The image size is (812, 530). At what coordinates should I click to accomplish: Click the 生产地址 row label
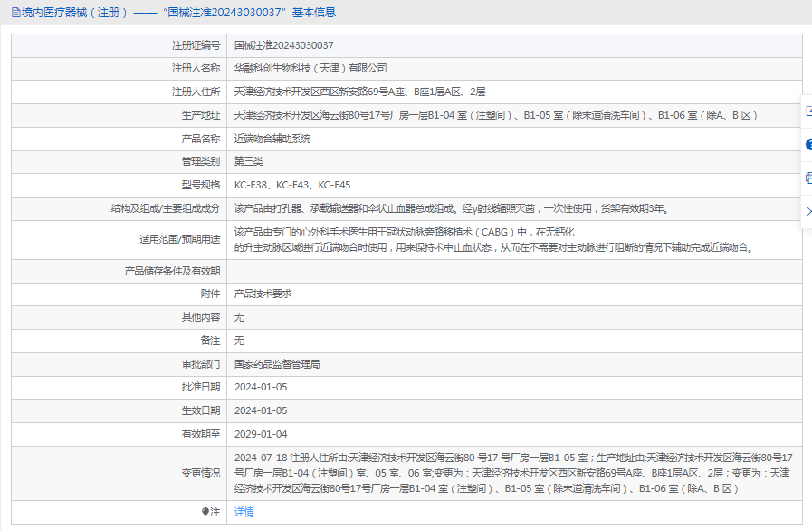pyautogui.click(x=201, y=115)
